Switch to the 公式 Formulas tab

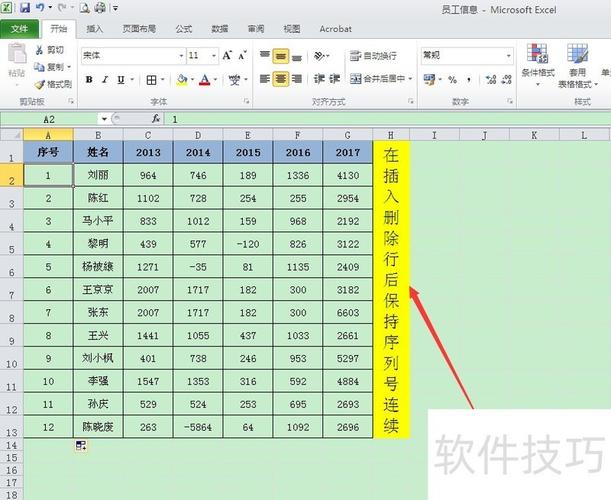click(x=184, y=29)
